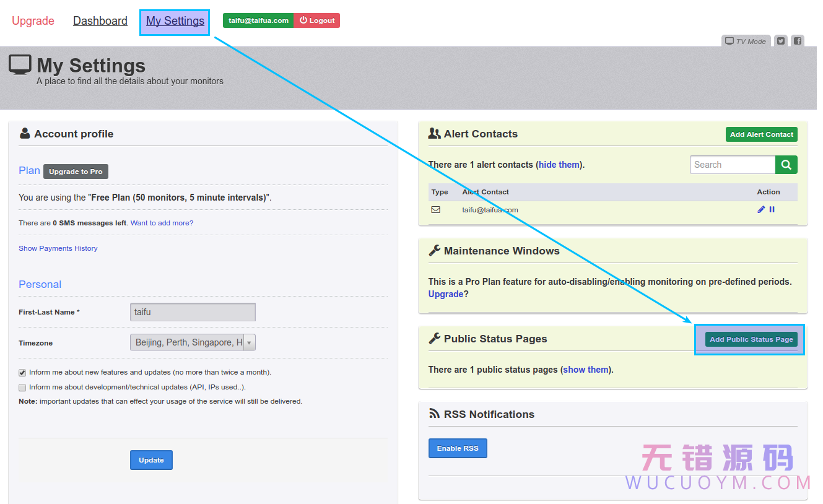Screen dimensions: 823x504
Task: Open the Upgrade menu link
Action: tap(33, 21)
